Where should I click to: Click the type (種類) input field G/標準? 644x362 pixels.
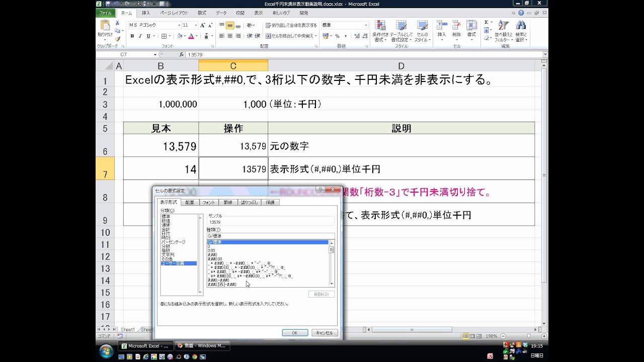click(271, 236)
